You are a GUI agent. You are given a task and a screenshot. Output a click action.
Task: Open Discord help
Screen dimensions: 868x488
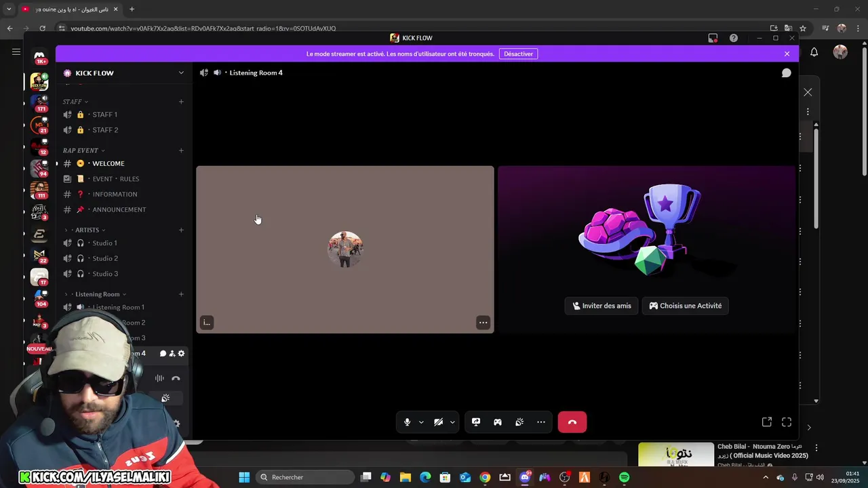pos(734,38)
